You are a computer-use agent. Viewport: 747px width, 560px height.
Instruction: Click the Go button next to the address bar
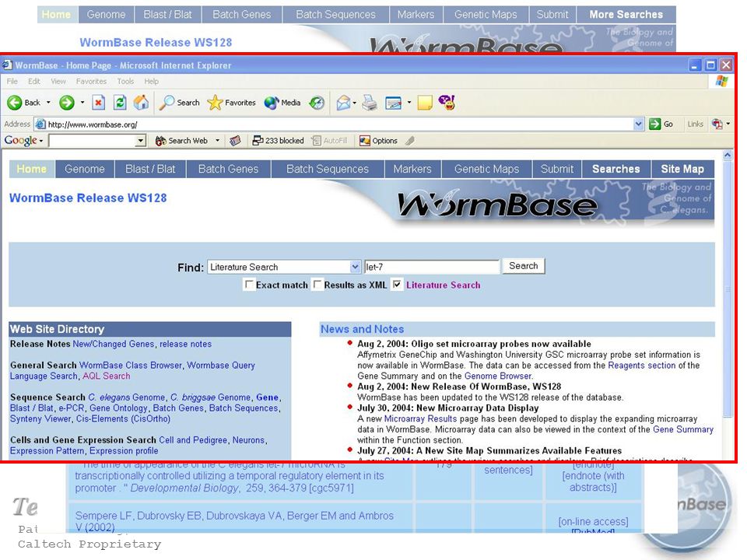point(661,124)
